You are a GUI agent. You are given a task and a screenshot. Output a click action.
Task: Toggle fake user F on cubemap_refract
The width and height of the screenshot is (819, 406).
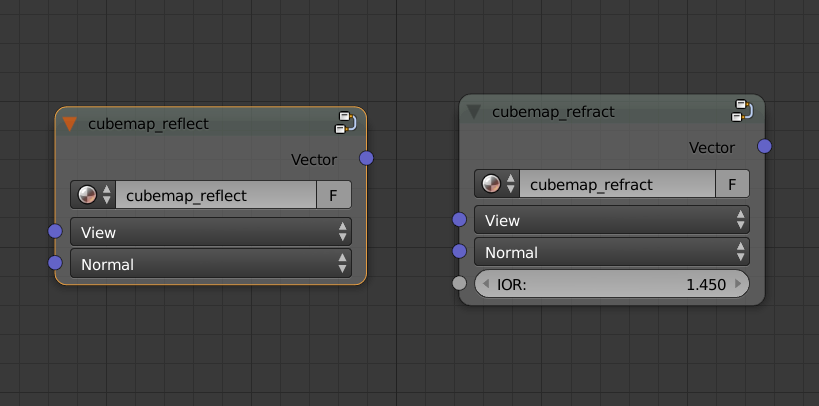click(732, 183)
